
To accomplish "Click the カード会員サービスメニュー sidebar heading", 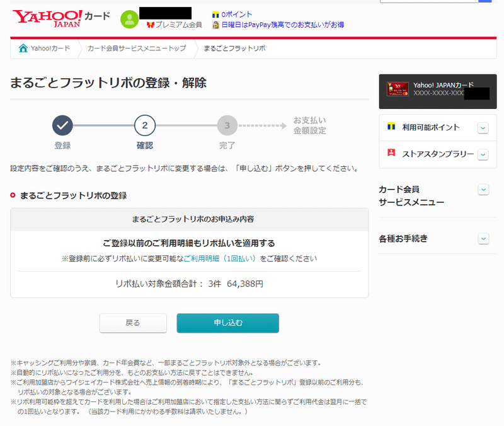I will coord(411,196).
